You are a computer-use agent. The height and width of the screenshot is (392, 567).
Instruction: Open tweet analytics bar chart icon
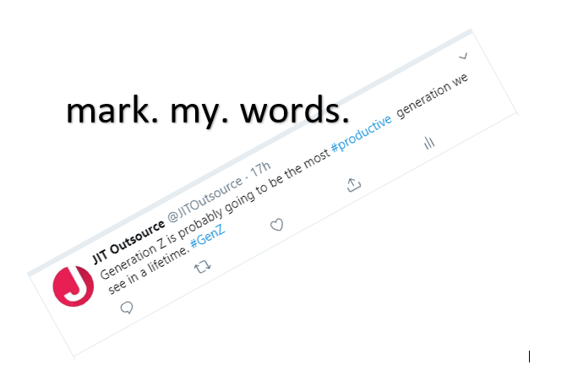[429, 143]
